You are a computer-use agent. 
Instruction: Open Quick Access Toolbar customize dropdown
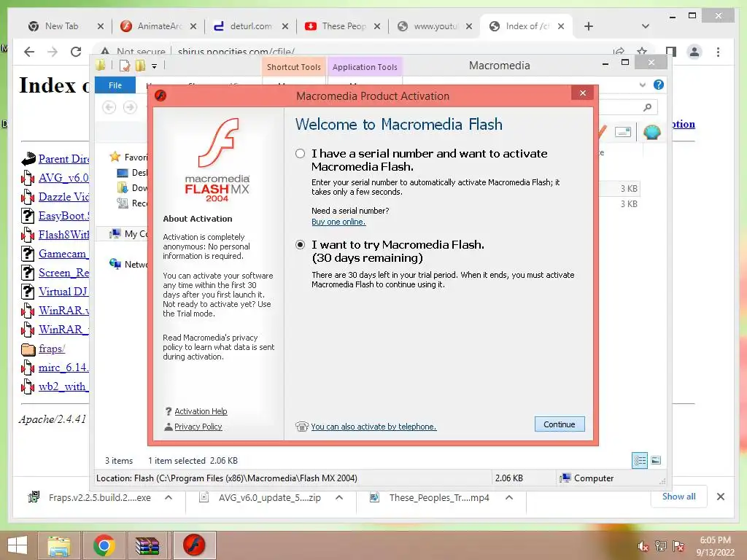155,66
